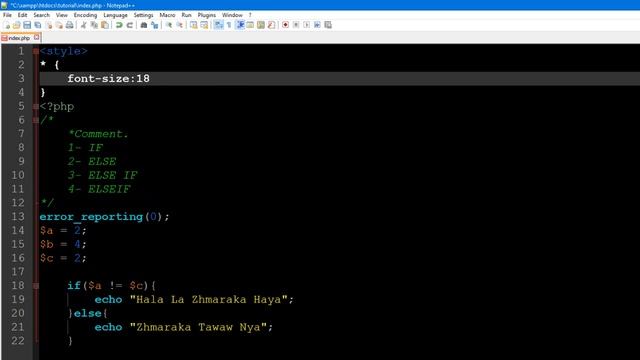Click the Print toolbar icon
The width and height of the screenshot is (640, 360).
coord(70,25)
